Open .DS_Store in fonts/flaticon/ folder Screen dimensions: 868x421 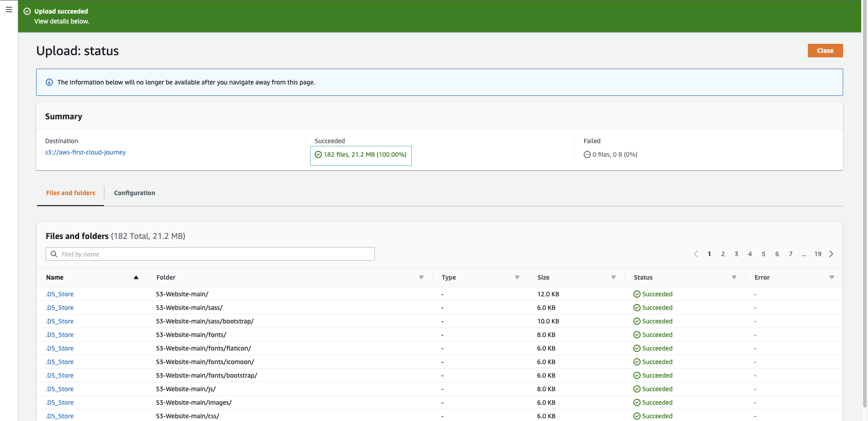pos(60,348)
